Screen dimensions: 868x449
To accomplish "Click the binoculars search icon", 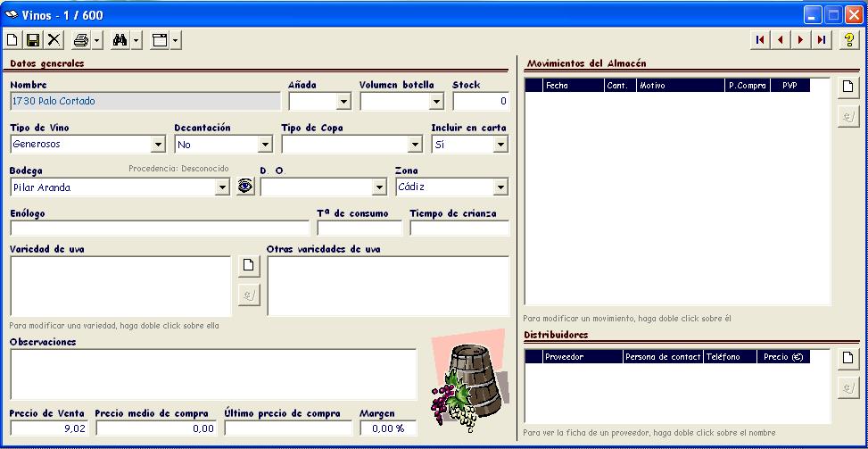I will 120,40.
